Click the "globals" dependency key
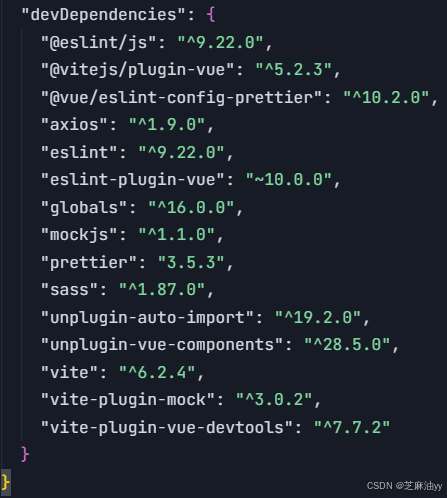This screenshot has width=447, height=498. pos(84,208)
